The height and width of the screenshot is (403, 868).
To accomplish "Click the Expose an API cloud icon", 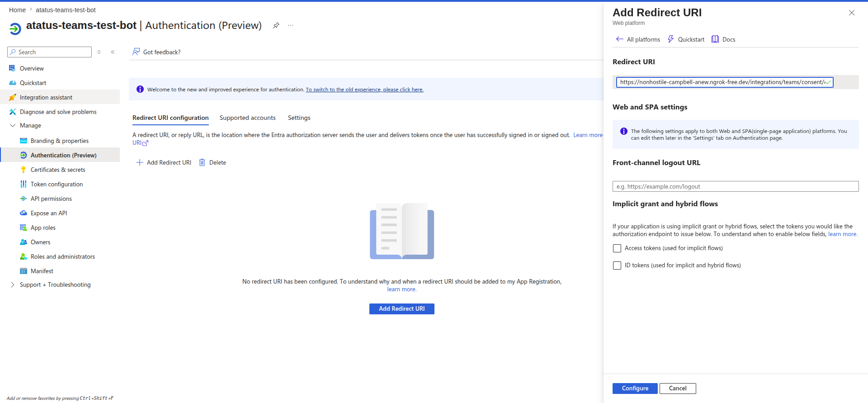I will tap(24, 213).
